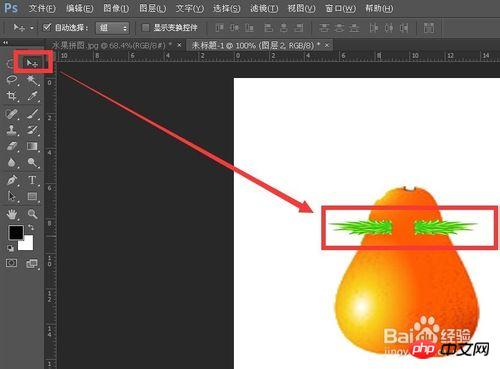Screen dimensions: 500x369
Task: Select the History Brush tool
Action: coord(32,130)
